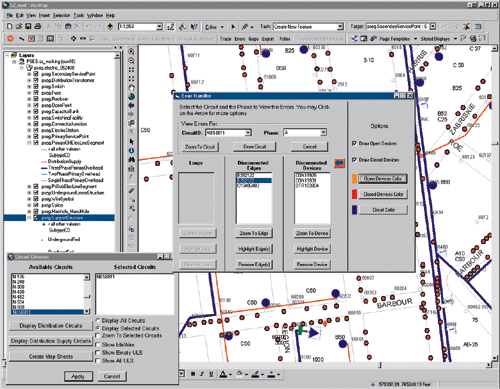The width and height of the screenshot is (500, 389).
Task: Select the Sketch pencil tool
Action: point(245,27)
